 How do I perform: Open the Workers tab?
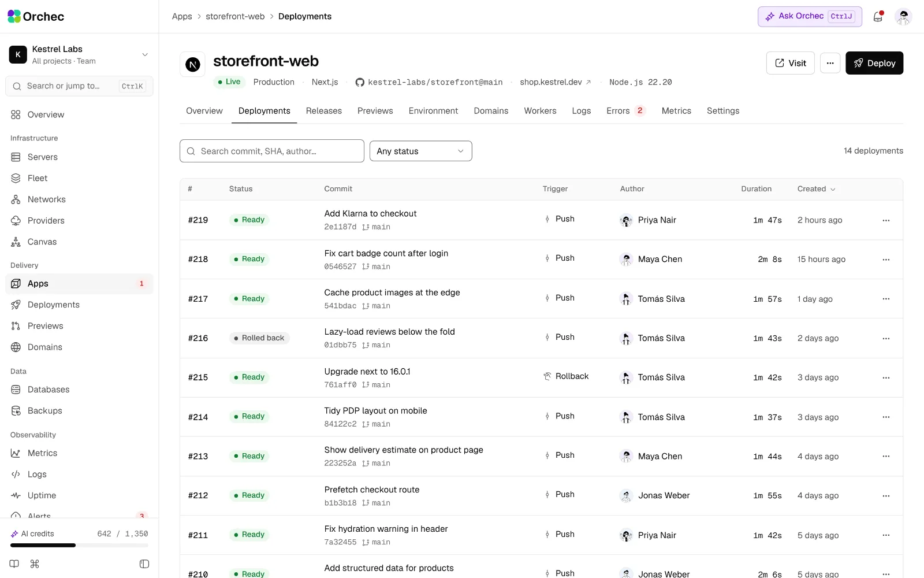540,111
